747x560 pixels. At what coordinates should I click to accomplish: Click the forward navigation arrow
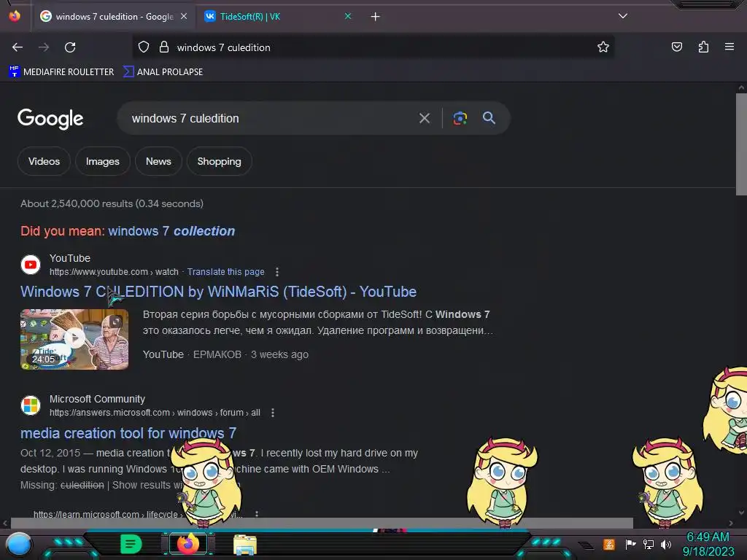click(44, 47)
